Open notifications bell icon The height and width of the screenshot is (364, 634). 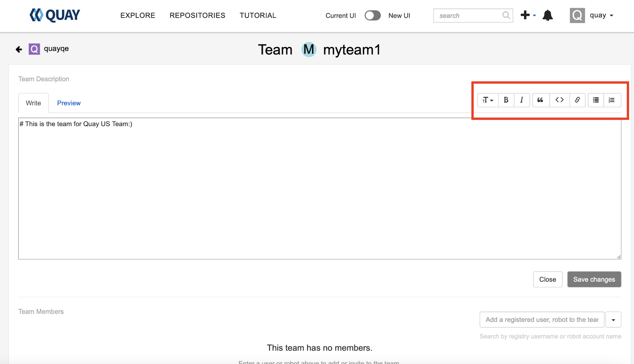point(547,16)
